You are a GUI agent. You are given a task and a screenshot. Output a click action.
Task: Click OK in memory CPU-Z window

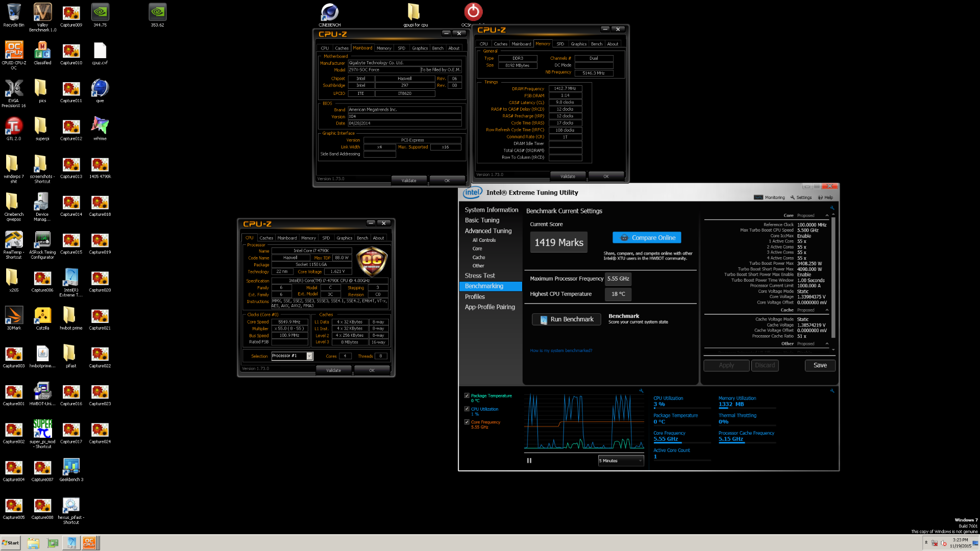tap(606, 177)
